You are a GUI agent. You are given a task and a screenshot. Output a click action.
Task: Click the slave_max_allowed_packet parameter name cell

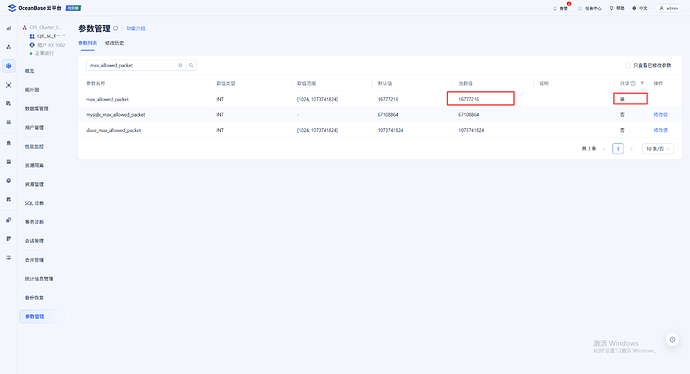[x=114, y=130]
